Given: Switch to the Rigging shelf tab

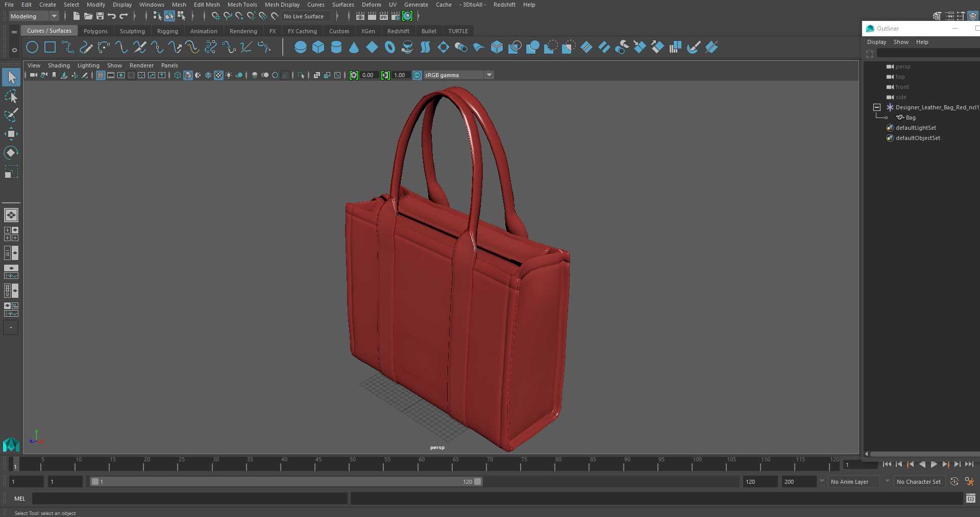Looking at the screenshot, I should (x=167, y=31).
